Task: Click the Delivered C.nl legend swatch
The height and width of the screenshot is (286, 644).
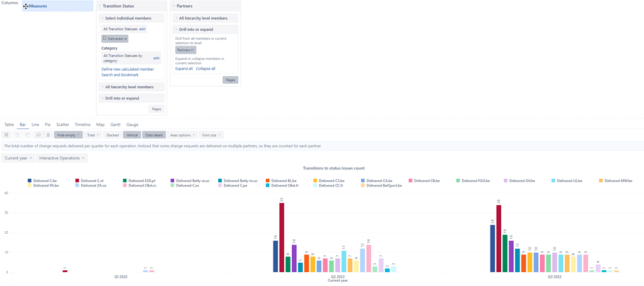Action: (77, 181)
